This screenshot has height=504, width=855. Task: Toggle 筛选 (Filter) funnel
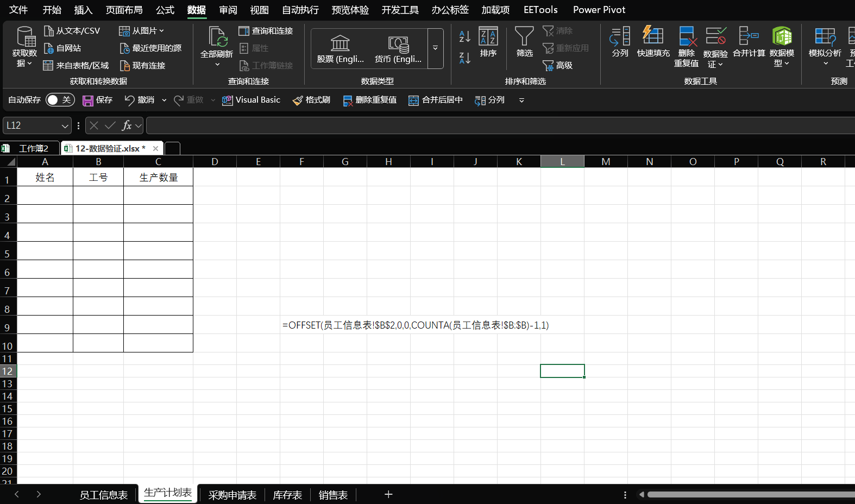(524, 42)
